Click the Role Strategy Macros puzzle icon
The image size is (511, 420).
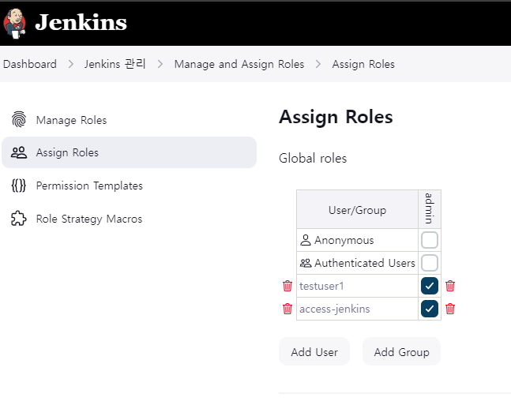coord(19,219)
